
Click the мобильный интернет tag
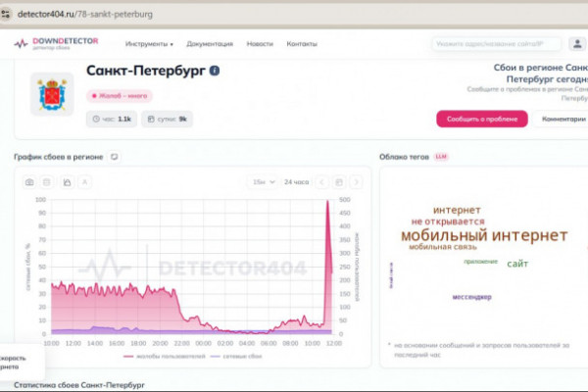pyautogui.click(x=484, y=235)
